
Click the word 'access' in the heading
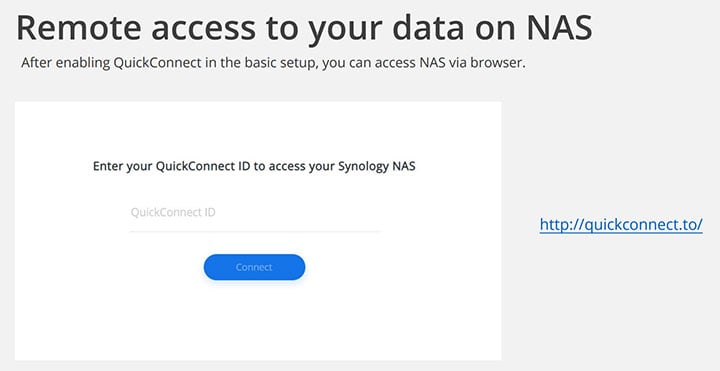tap(203, 30)
